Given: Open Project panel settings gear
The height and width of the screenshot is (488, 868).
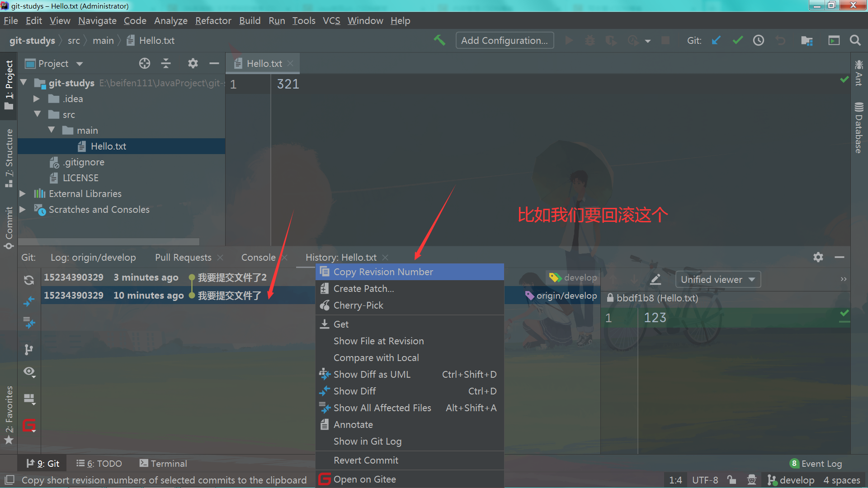Looking at the screenshot, I should (x=193, y=63).
